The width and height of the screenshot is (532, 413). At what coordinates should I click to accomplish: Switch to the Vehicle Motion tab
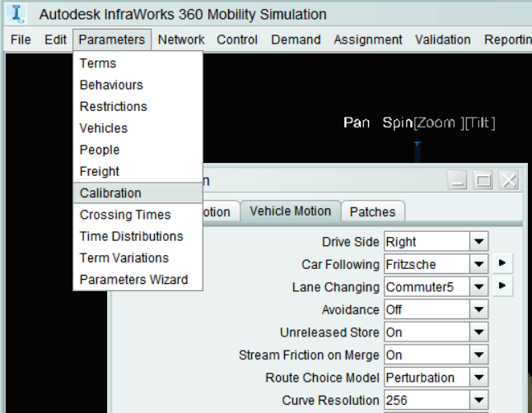[x=291, y=211]
